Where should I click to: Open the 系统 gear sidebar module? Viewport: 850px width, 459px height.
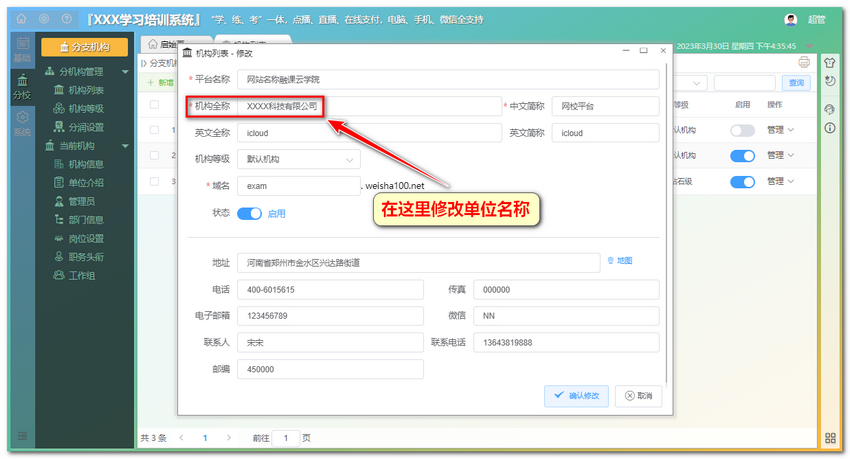click(22, 124)
